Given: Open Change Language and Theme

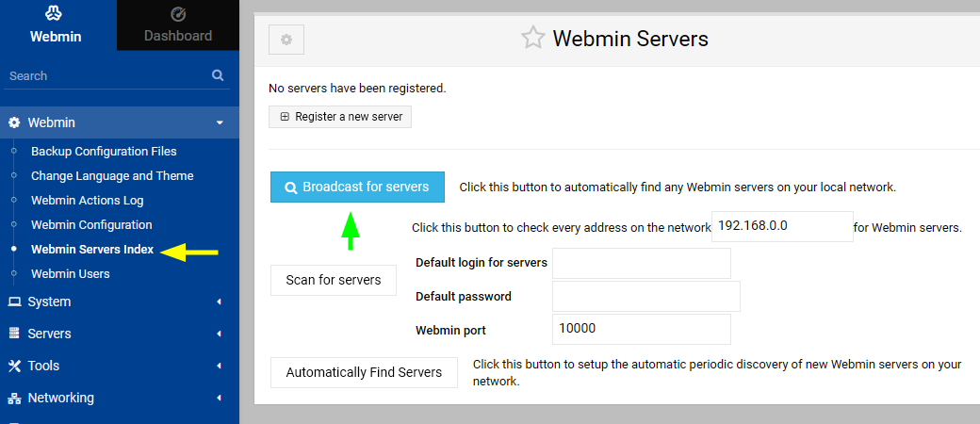Looking at the screenshot, I should [112, 176].
